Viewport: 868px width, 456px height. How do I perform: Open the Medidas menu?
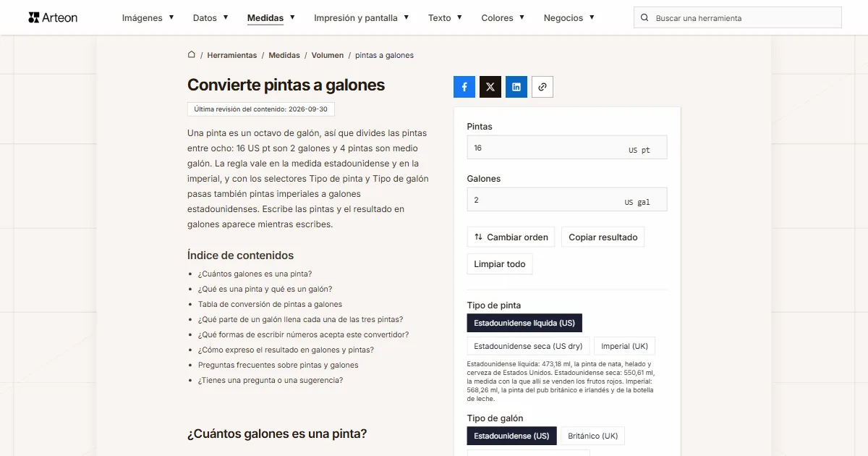coord(271,18)
